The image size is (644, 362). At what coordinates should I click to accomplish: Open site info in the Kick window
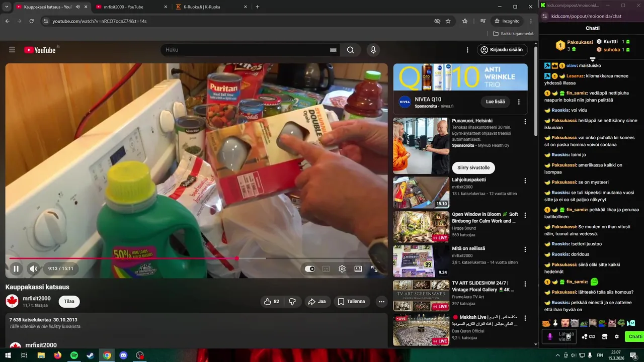tap(544, 16)
